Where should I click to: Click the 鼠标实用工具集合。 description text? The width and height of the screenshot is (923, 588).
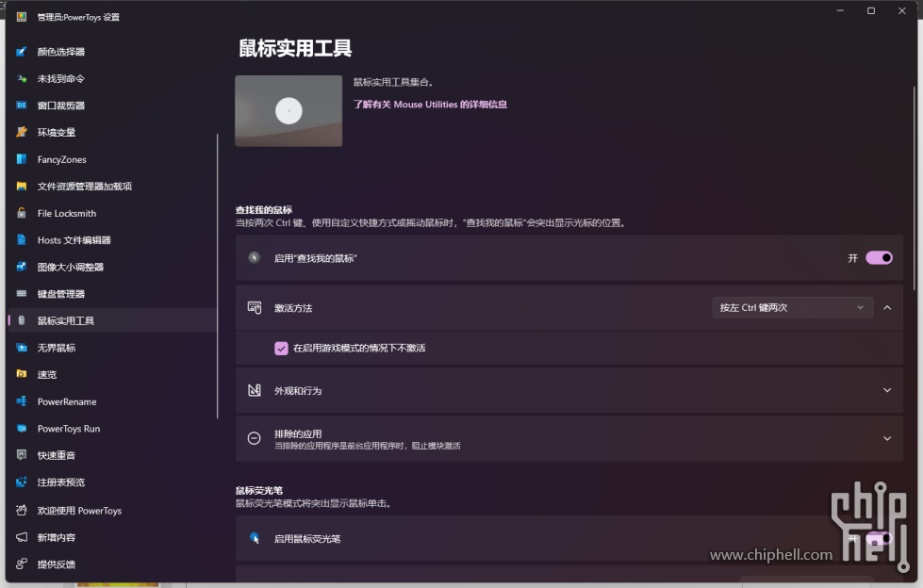coord(393,82)
